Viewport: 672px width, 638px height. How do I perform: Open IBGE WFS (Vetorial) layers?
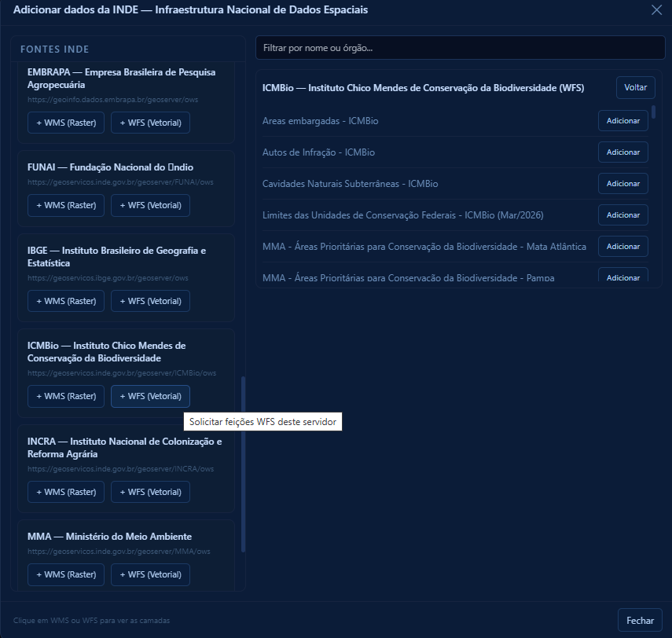(150, 301)
